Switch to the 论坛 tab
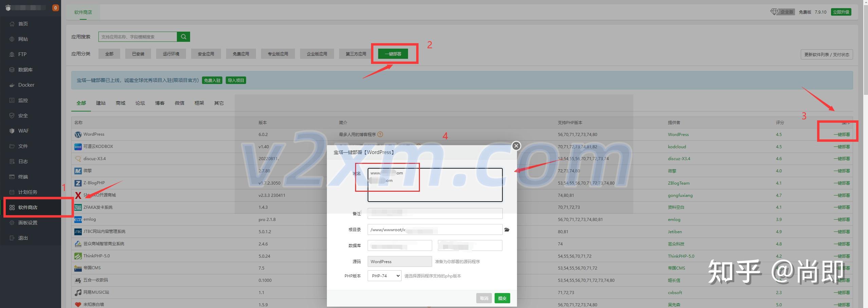The width and height of the screenshot is (868, 308). (140, 103)
